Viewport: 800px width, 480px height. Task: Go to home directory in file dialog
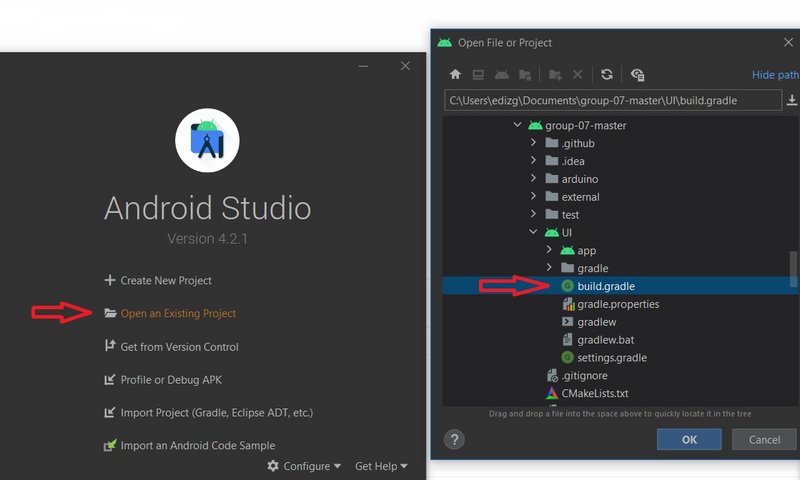[x=455, y=74]
